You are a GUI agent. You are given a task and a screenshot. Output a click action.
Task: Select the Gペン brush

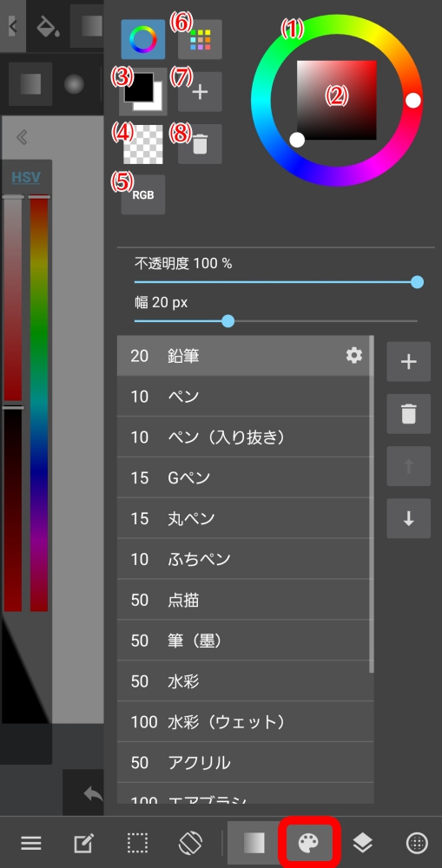coord(245,477)
